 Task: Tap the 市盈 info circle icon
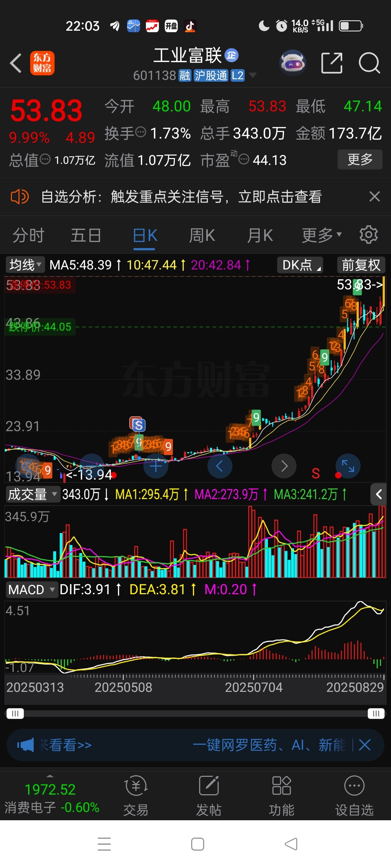244,159
